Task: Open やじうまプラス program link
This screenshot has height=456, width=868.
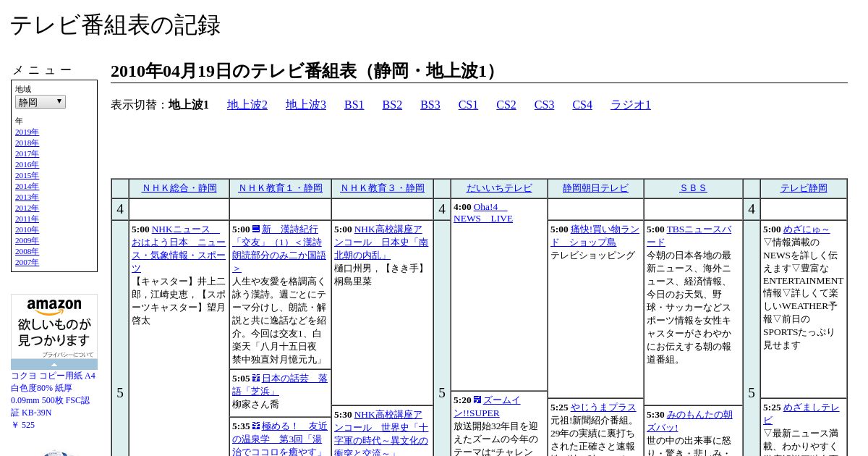Action: (x=603, y=408)
